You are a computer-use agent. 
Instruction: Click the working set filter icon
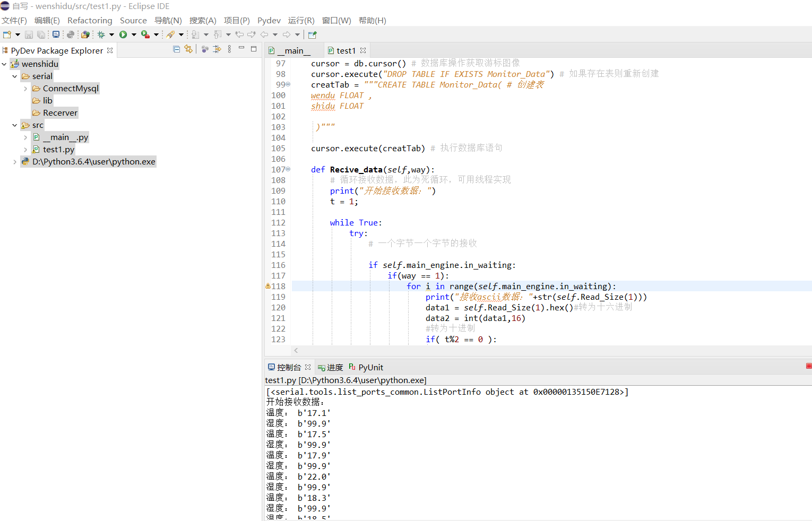pyautogui.click(x=205, y=49)
